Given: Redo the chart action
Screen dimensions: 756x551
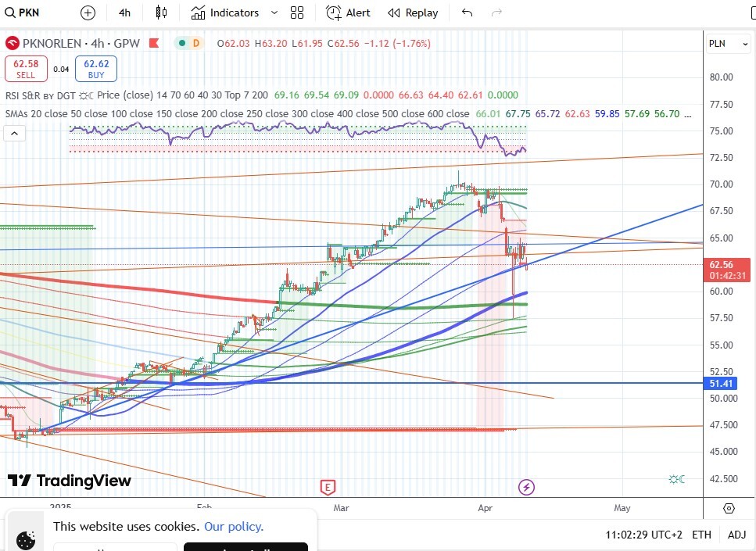Looking at the screenshot, I should point(496,13).
